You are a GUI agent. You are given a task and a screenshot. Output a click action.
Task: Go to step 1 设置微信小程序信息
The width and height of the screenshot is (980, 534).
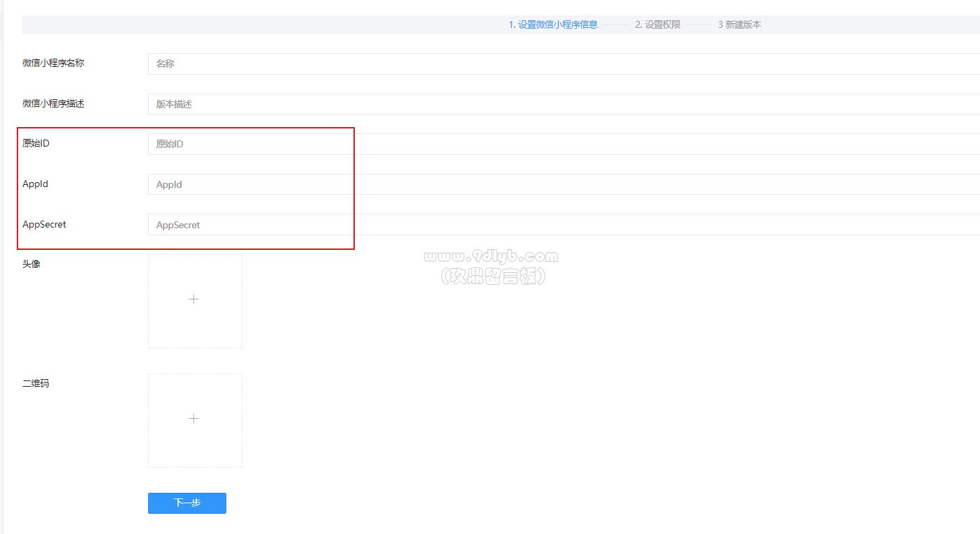[553, 24]
